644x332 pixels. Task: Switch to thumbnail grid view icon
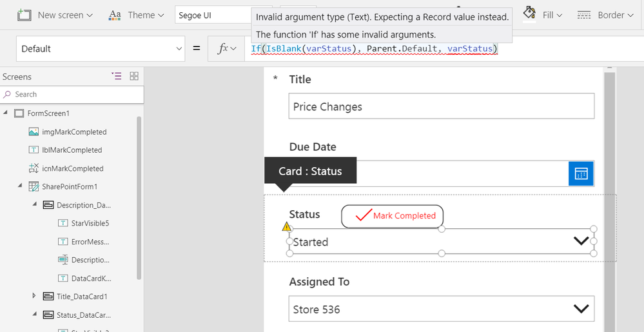pyautogui.click(x=134, y=76)
